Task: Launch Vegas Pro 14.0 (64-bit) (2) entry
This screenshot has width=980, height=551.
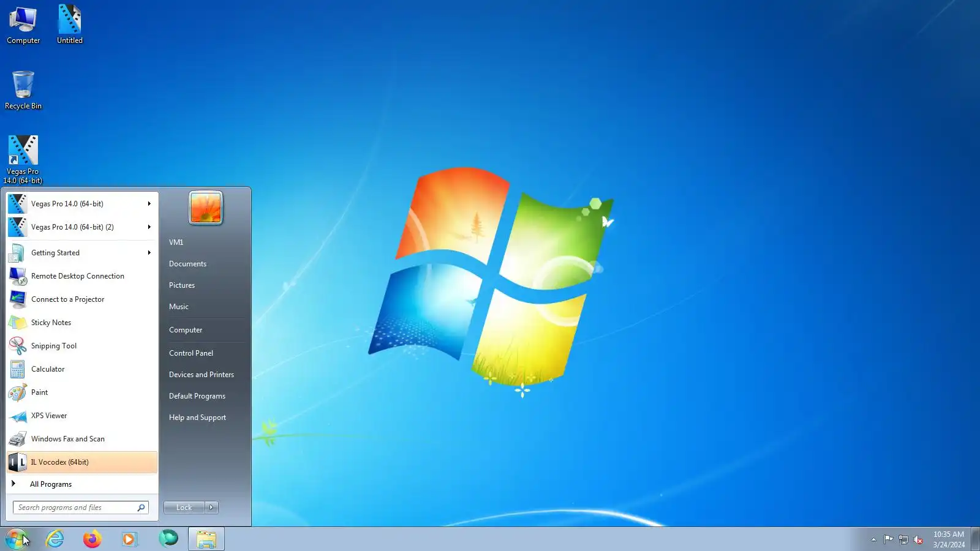Action: tap(82, 227)
